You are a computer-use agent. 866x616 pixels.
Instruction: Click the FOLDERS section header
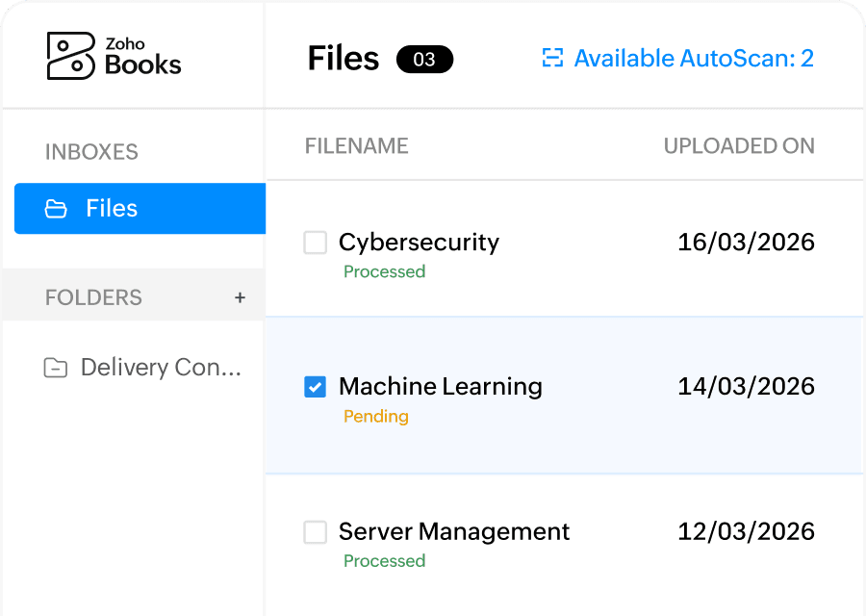click(x=93, y=297)
